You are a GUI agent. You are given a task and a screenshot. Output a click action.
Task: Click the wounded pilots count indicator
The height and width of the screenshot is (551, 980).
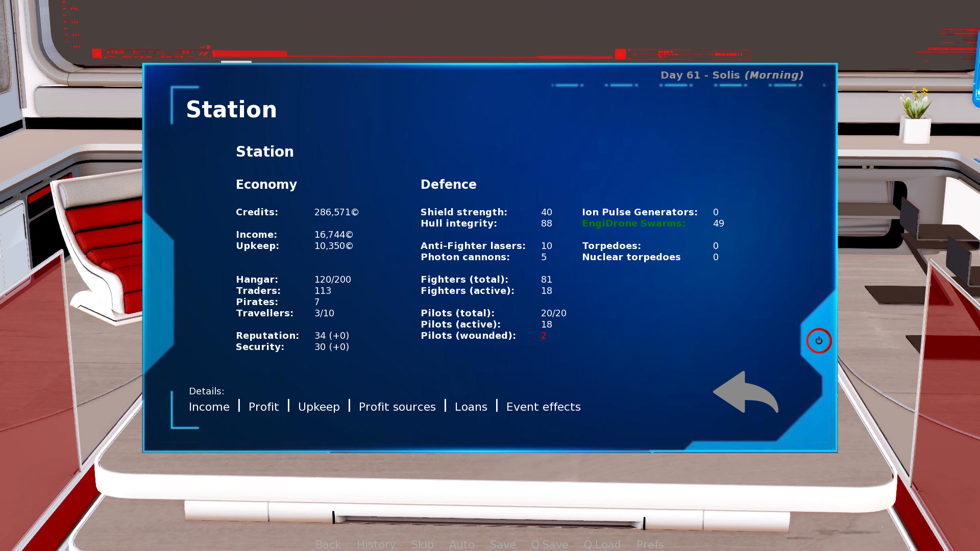point(544,335)
